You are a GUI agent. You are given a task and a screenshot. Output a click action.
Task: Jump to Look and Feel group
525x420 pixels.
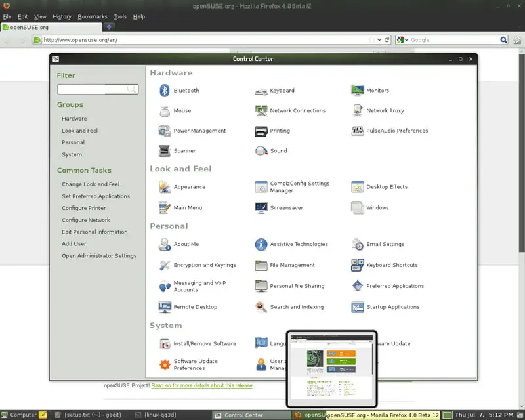[x=79, y=131]
